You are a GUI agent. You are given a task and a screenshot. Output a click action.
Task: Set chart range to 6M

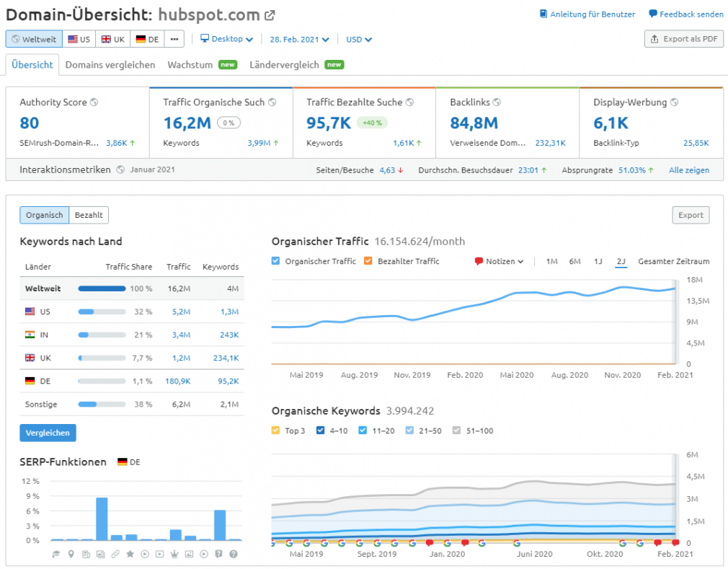(x=574, y=261)
